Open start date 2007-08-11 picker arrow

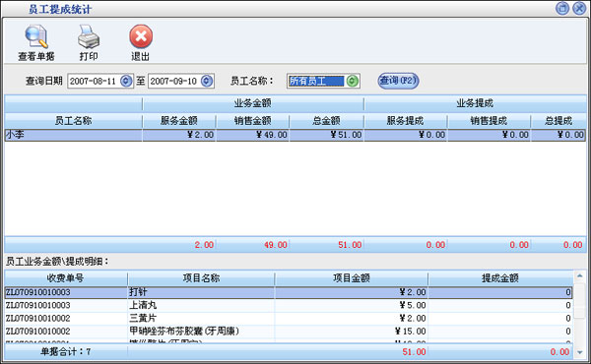126,81
